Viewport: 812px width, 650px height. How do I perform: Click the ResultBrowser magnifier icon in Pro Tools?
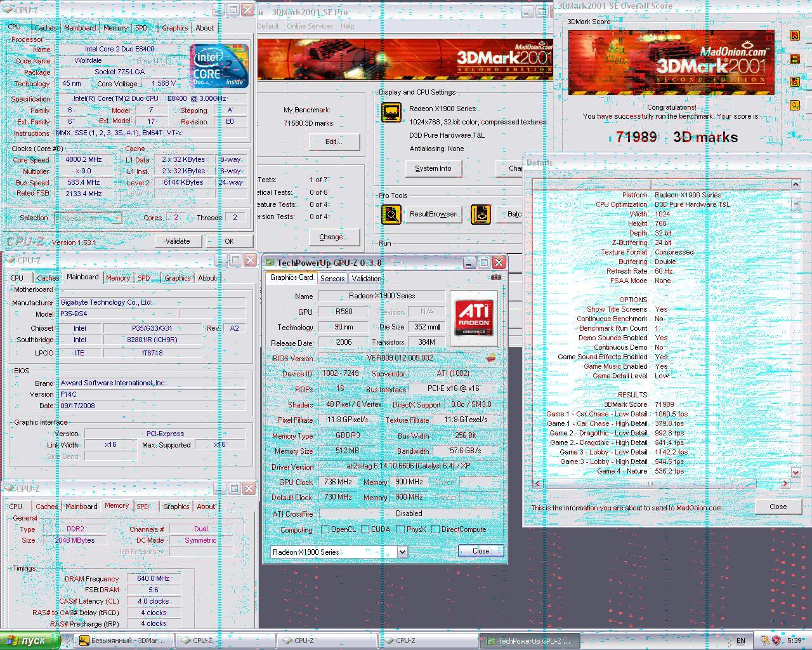[x=391, y=215]
